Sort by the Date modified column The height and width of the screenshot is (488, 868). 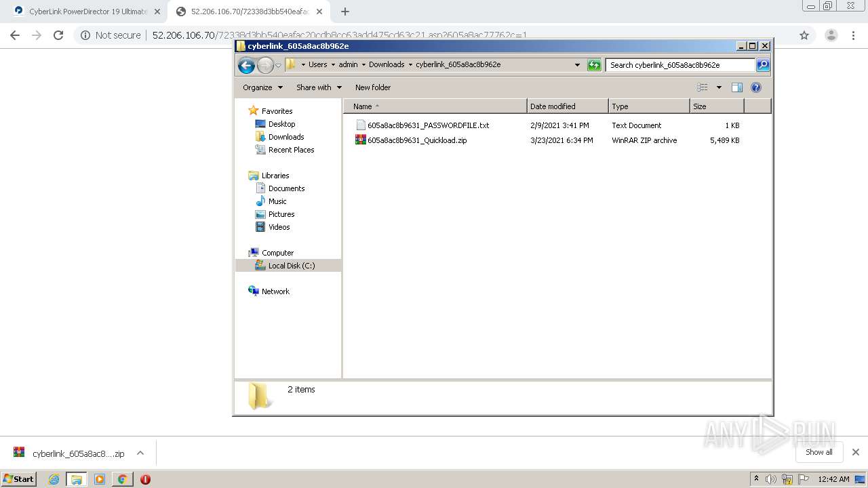[568, 106]
